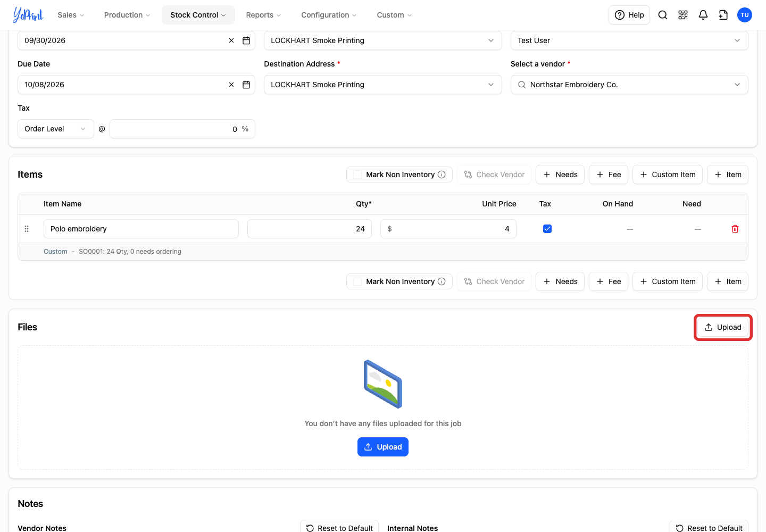
Task: Click the blue Upload button in Files
Action: [x=383, y=447]
